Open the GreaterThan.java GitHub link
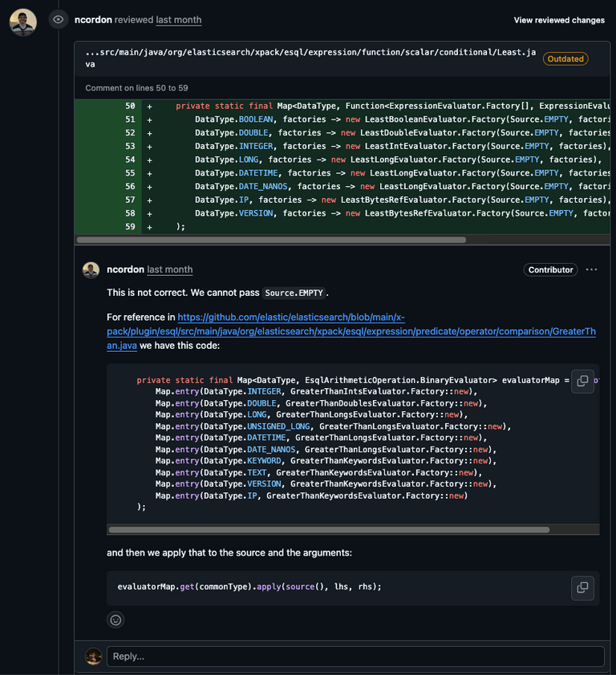The height and width of the screenshot is (675, 616). click(x=256, y=331)
